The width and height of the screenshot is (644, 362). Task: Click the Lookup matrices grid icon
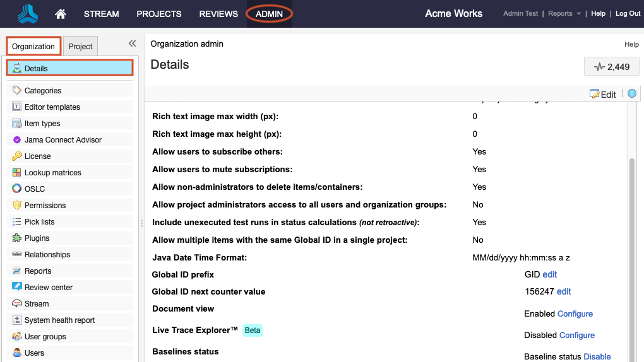pos(17,172)
